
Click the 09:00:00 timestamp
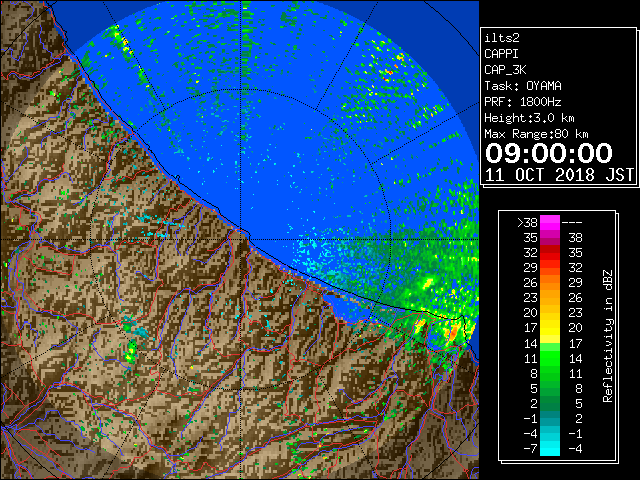point(549,153)
